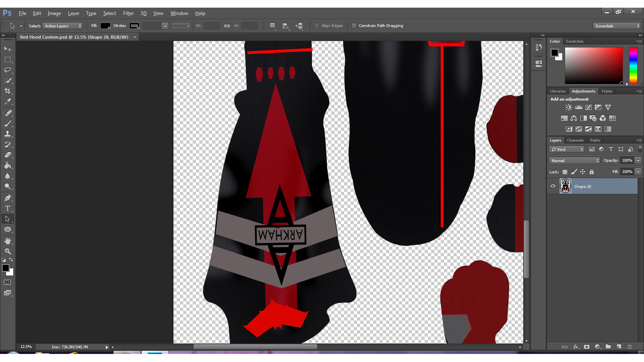Open path alignment options
The height and width of the screenshot is (362, 644).
coord(286,26)
